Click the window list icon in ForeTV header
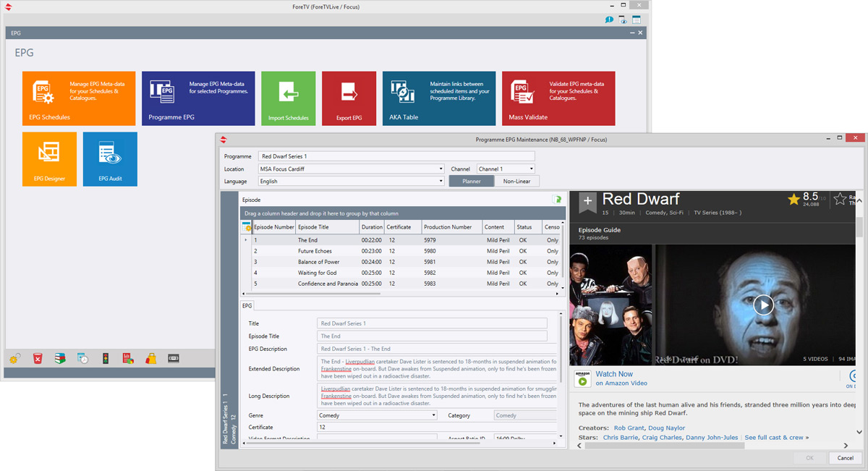 pos(637,20)
